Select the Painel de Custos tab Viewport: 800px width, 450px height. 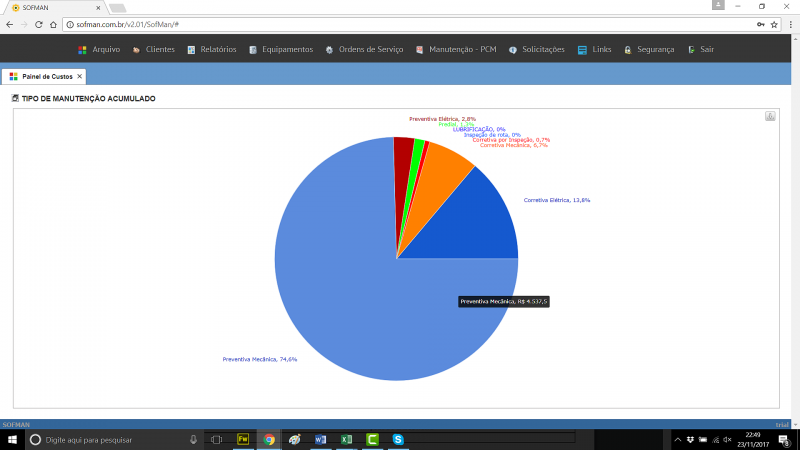coord(45,76)
